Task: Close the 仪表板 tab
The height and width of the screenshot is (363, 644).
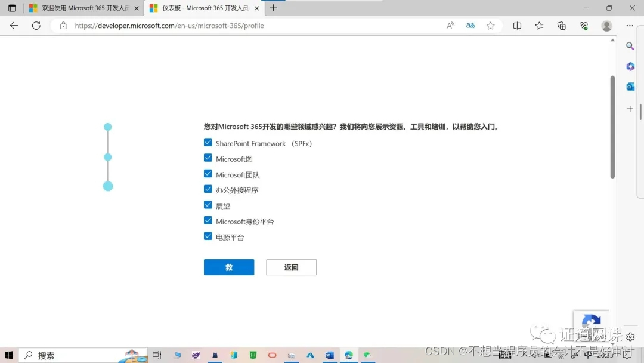Action: pos(256,8)
